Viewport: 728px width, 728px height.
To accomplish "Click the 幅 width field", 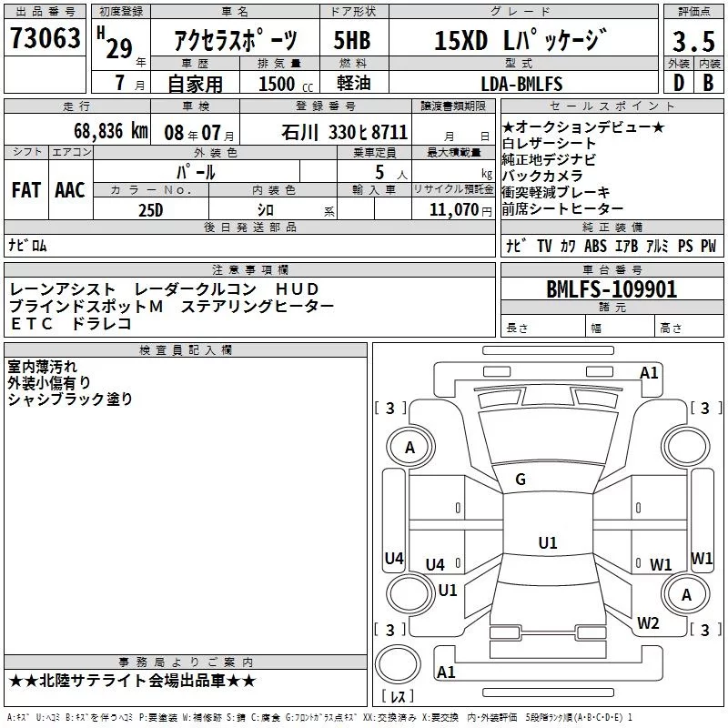I will click(x=620, y=328).
